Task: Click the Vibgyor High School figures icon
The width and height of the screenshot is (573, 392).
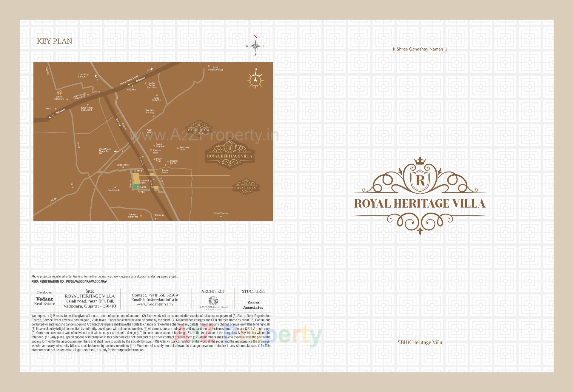Action: point(59,92)
